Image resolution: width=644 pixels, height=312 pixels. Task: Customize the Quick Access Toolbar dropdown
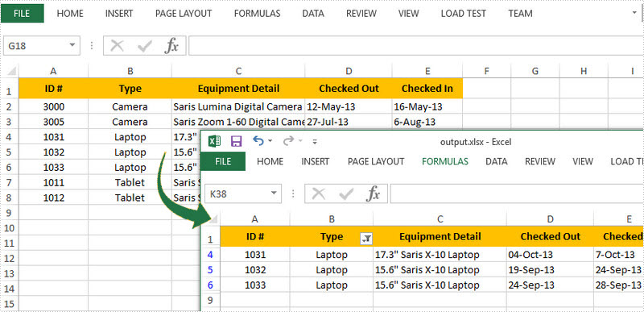pos(315,142)
